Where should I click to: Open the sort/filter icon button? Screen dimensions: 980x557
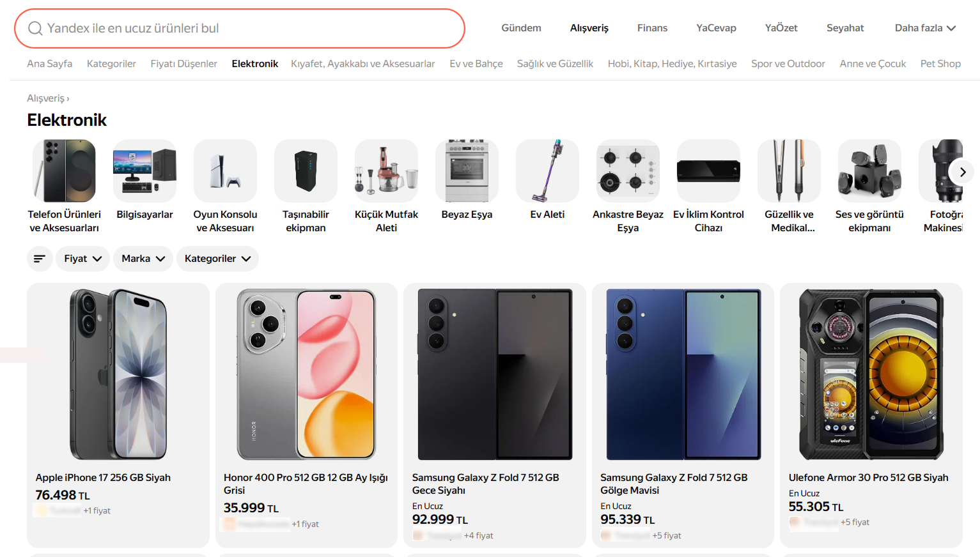point(40,259)
